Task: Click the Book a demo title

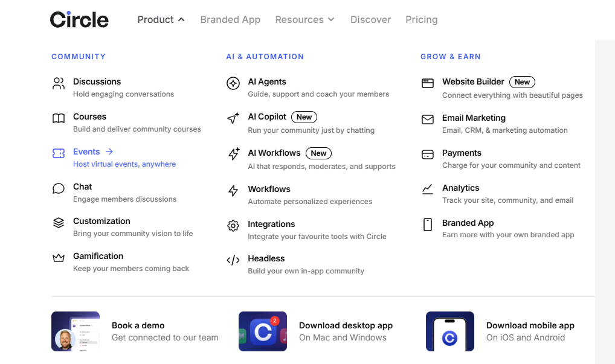Action: click(138, 325)
